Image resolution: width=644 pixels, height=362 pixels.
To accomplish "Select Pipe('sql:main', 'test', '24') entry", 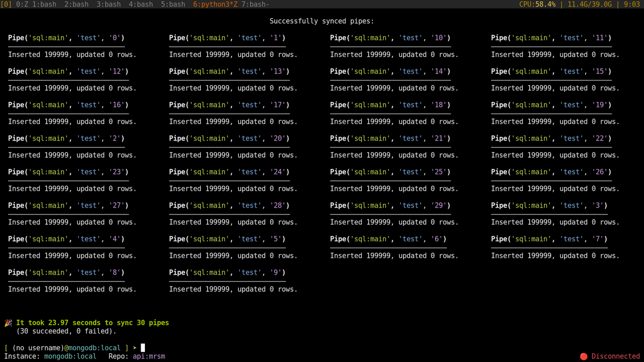I will [x=229, y=172].
